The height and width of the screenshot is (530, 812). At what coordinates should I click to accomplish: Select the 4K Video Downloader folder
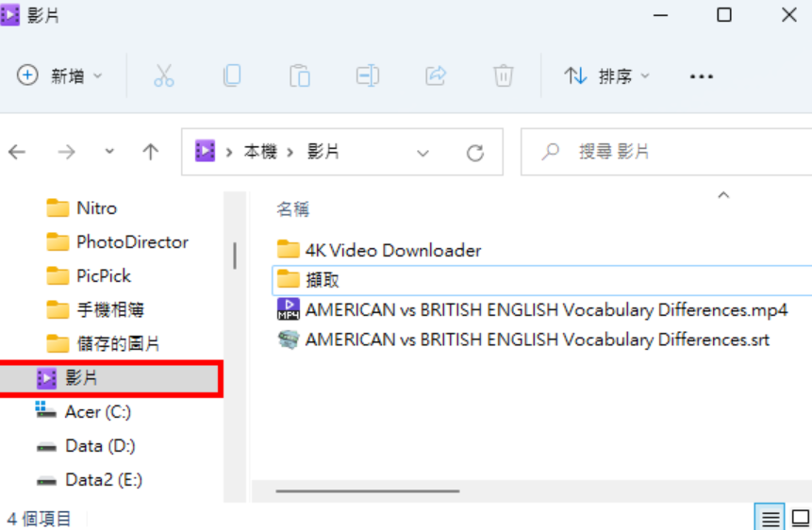[378, 250]
